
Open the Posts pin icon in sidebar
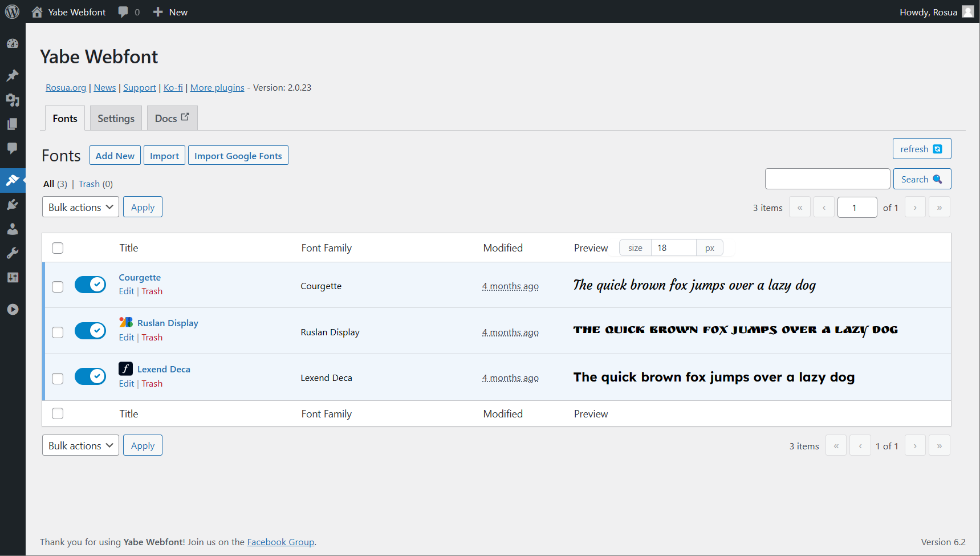pyautogui.click(x=13, y=75)
